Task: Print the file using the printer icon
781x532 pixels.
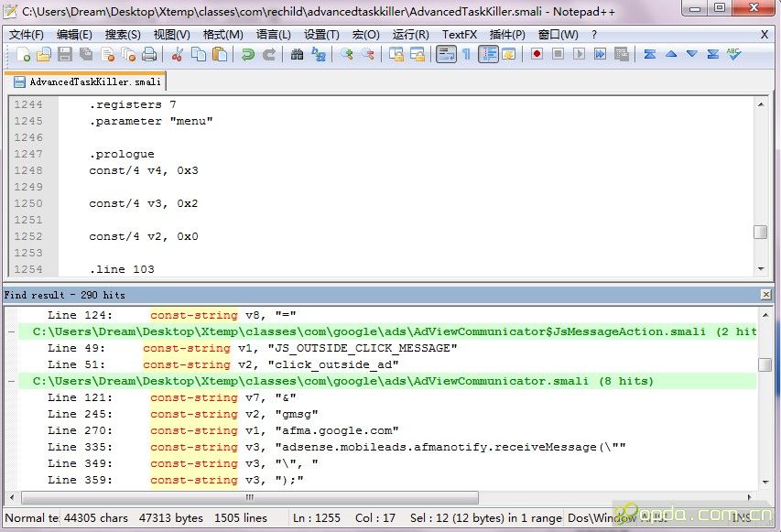Action: pyautogui.click(x=149, y=54)
